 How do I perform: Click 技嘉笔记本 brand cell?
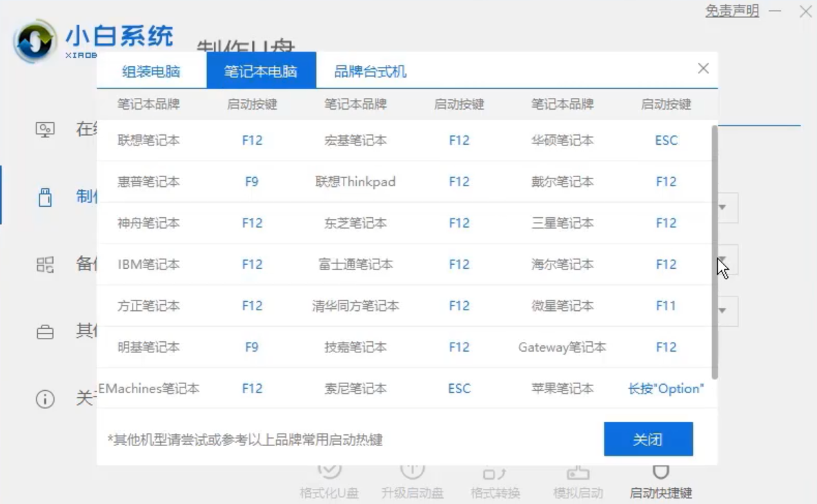pyautogui.click(x=355, y=347)
